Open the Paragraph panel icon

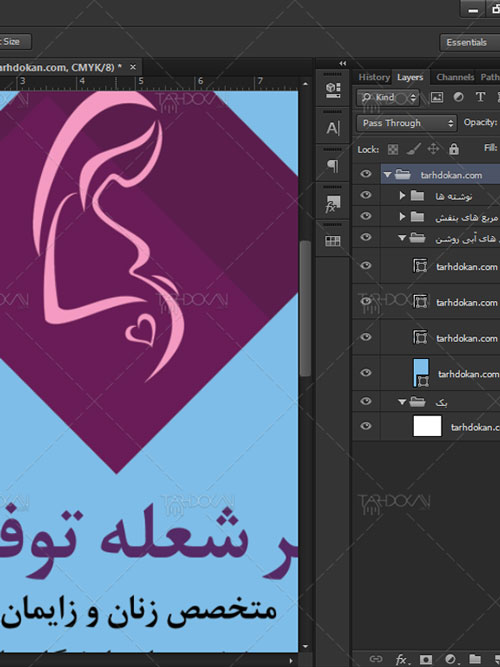point(333,165)
